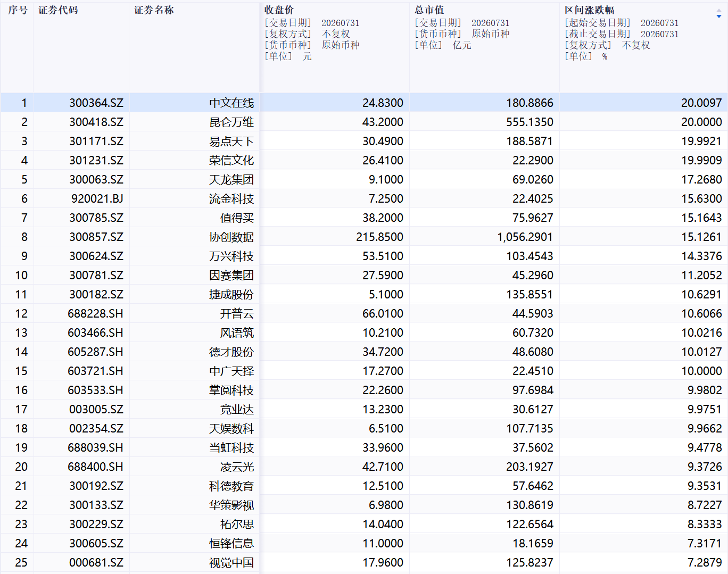Viewport: 728px width, 574px height.
Task: Click the 因赛集团 name cell
Action: pos(231,275)
